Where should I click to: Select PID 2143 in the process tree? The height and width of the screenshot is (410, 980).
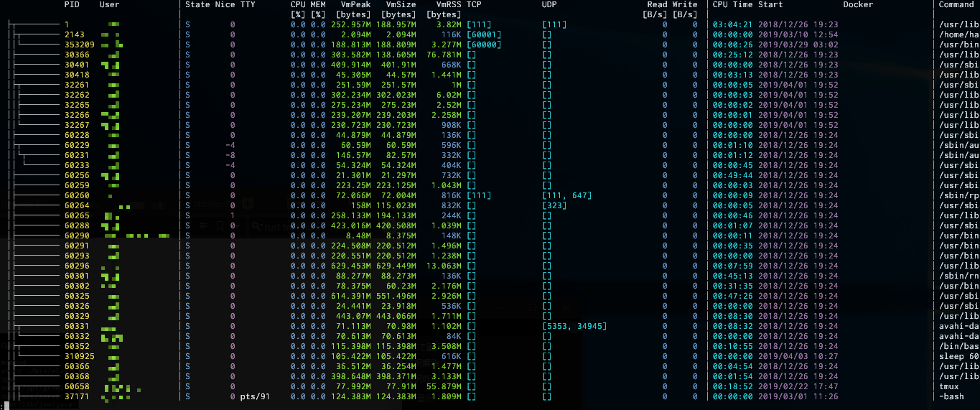[74, 34]
